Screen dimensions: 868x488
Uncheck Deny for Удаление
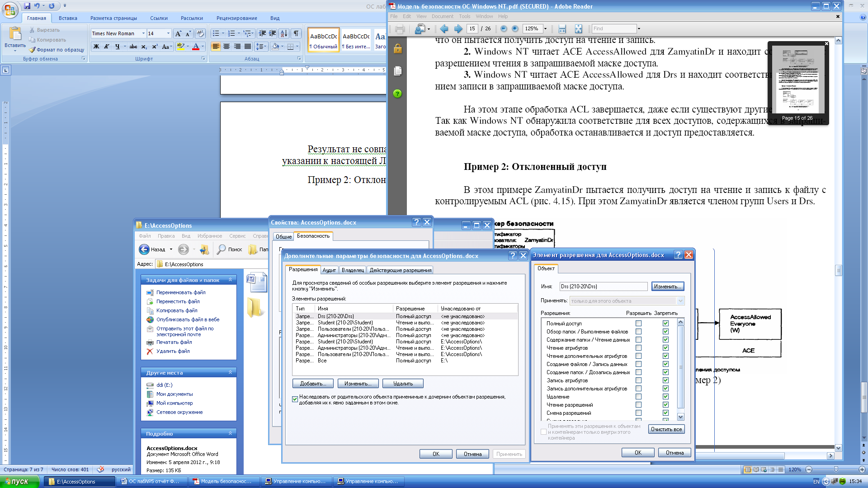click(x=665, y=397)
